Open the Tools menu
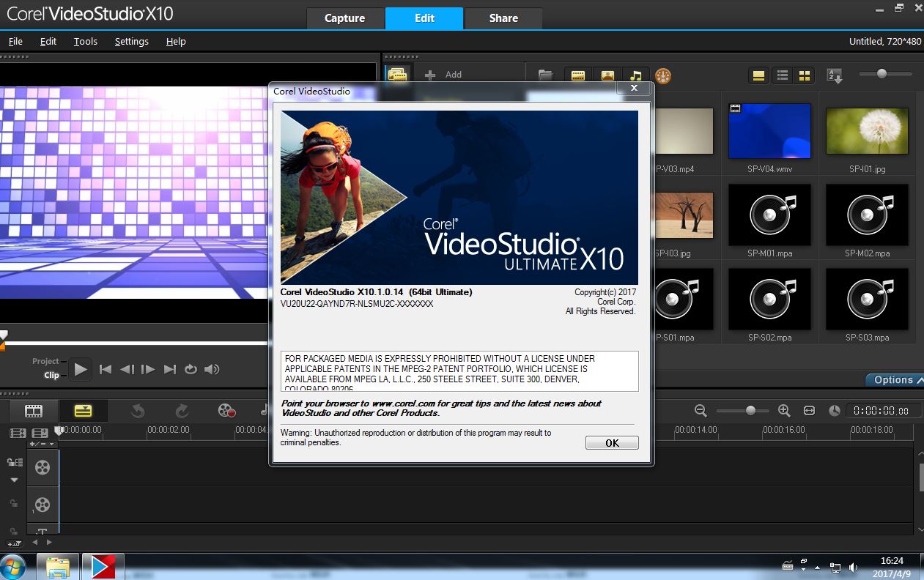Image resolution: width=924 pixels, height=580 pixels. (x=86, y=42)
